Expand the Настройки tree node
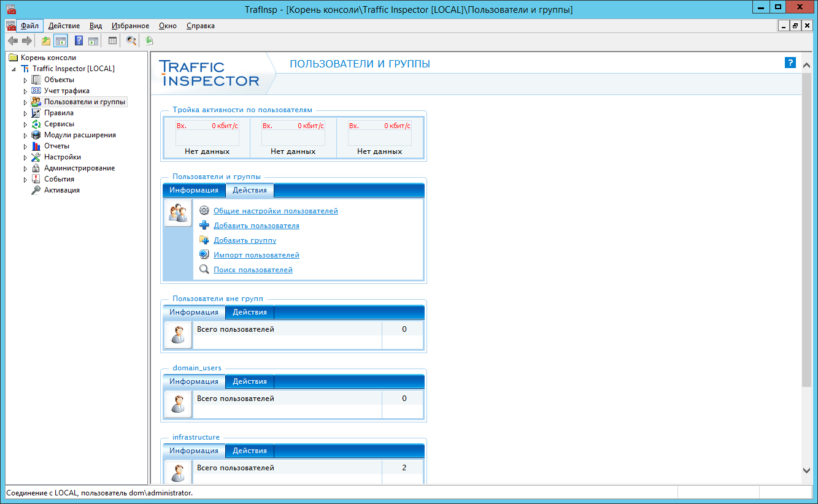The width and height of the screenshot is (818, 504). pyautogui.click(x=25, y=157)
